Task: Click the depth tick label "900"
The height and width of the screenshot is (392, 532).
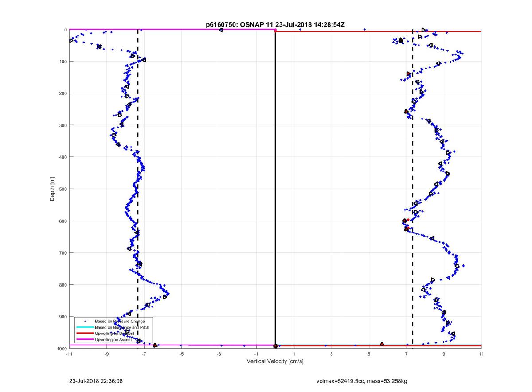Action: [63, 317]
